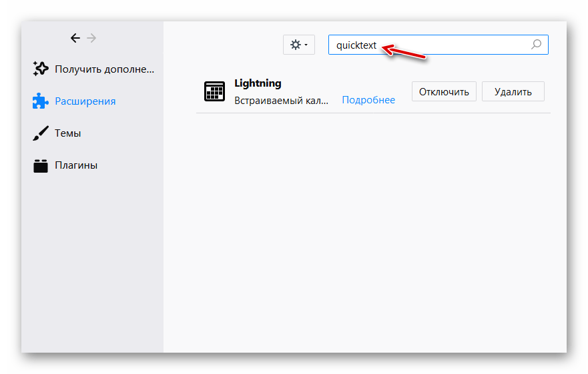Click the gear tools icon
Viewport: 588px width, 374px height.
tap(295, 45)
